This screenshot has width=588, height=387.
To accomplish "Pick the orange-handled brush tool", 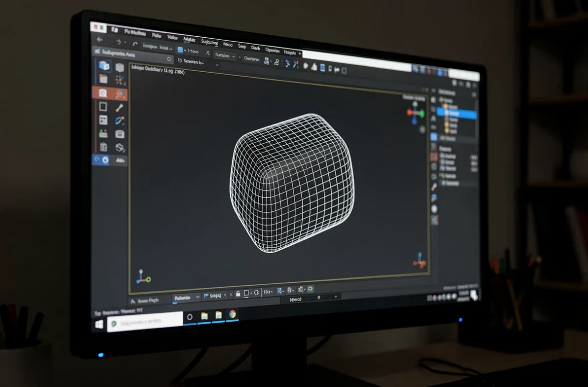I will tap(120, 108).
